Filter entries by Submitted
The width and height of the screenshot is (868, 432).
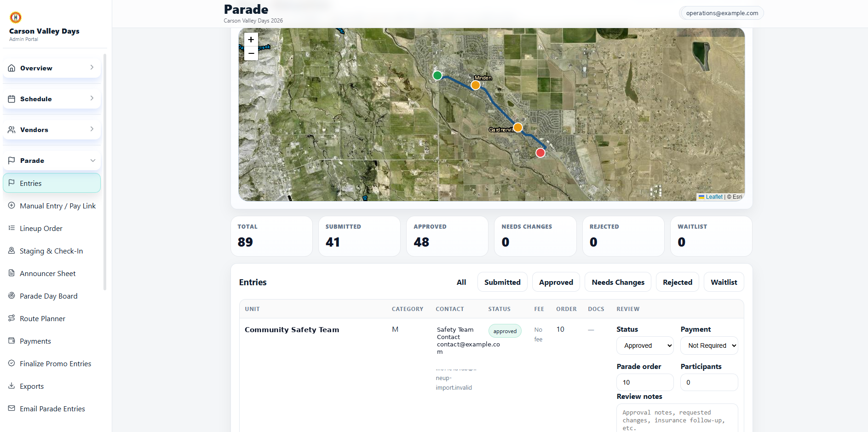pyautogui.click(x=502, y=282)
